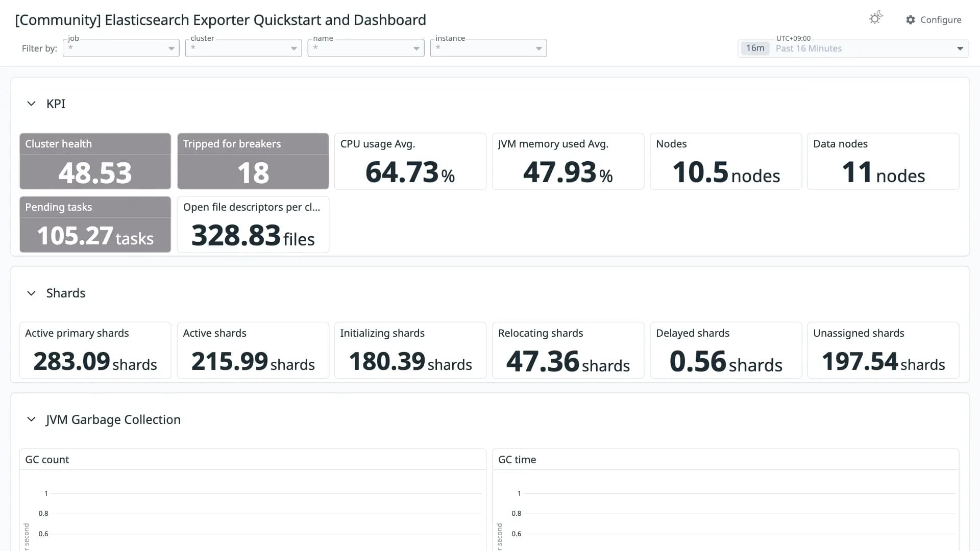Toggle the light/dark theme icon
This screenshot has height=551, width=980.
pos(876,18)
